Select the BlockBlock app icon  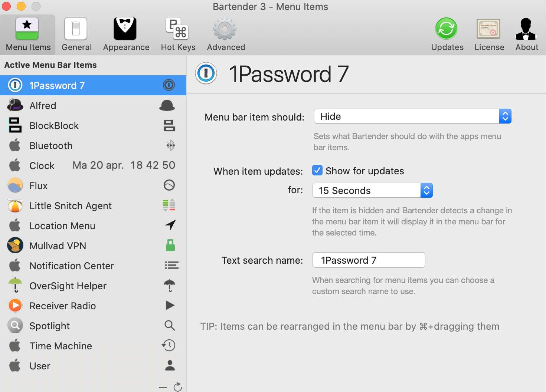click(x=15, y=125)
